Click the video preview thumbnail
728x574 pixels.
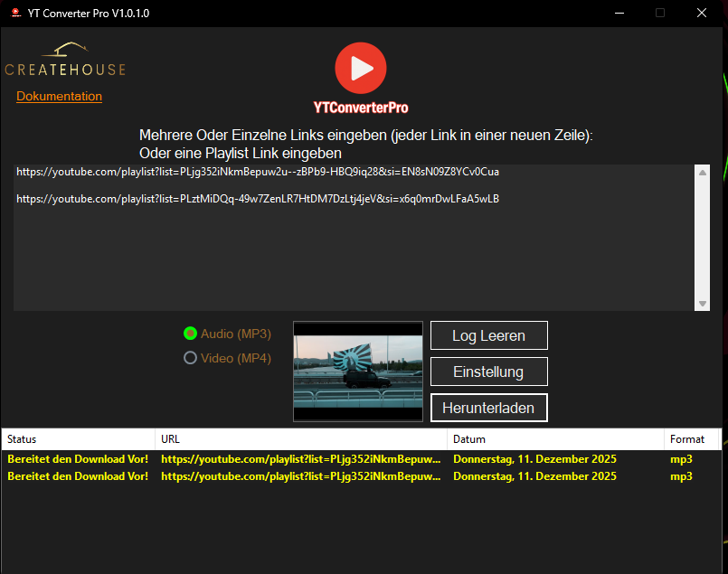(x=357, y=371)
